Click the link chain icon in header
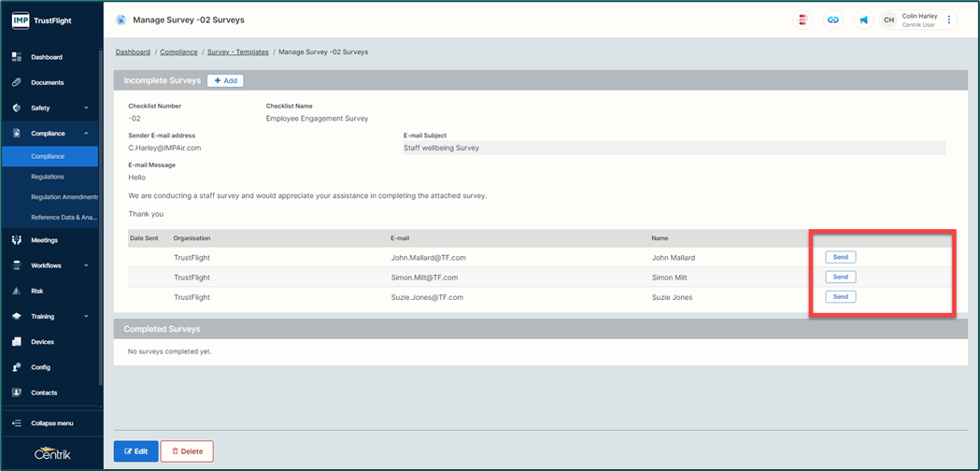980x471 pixels. 832,20
